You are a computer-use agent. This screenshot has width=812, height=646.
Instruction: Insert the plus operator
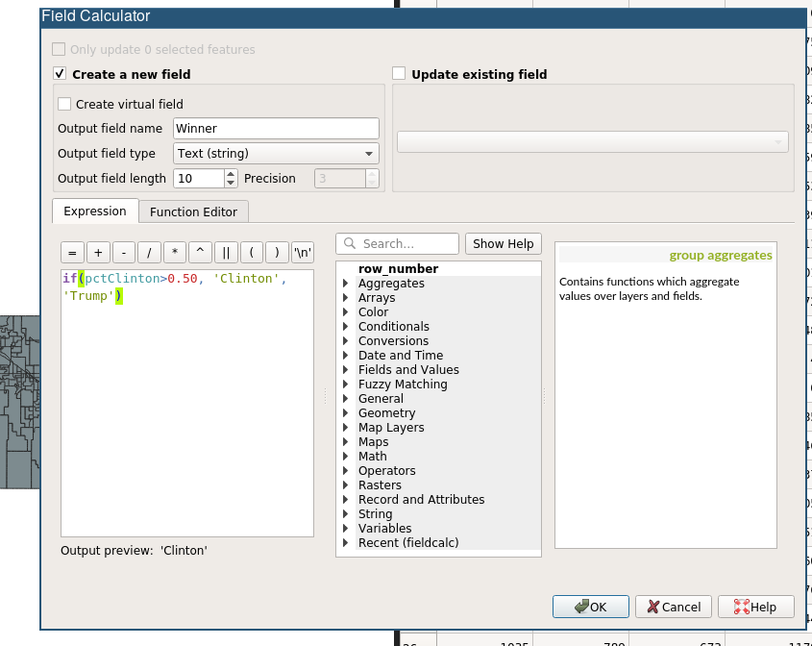coord(98,253)
